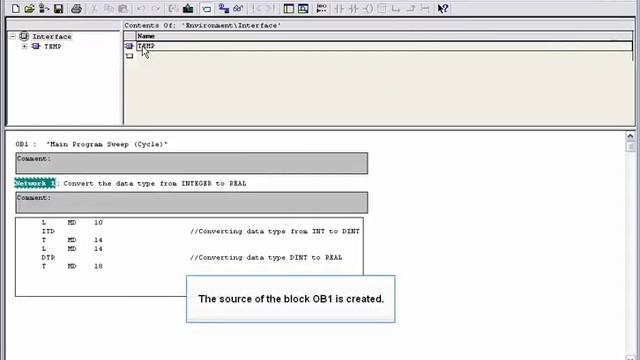Expand the TEMP node in tree

pyautogui.click(x=24, y=46)
